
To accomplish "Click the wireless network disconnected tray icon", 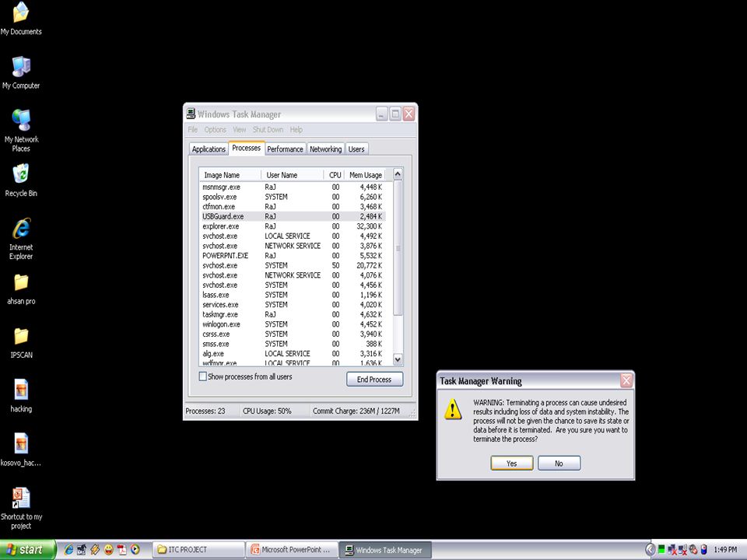I will [x=682, y=550].
